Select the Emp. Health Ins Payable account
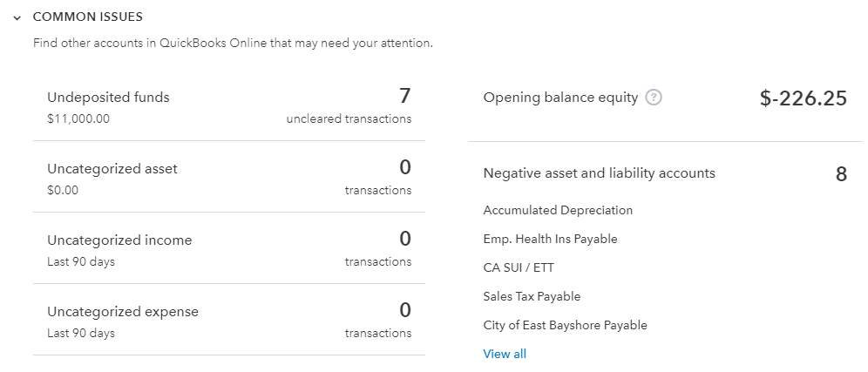868x372 pixels. click(x=550, y=239)
